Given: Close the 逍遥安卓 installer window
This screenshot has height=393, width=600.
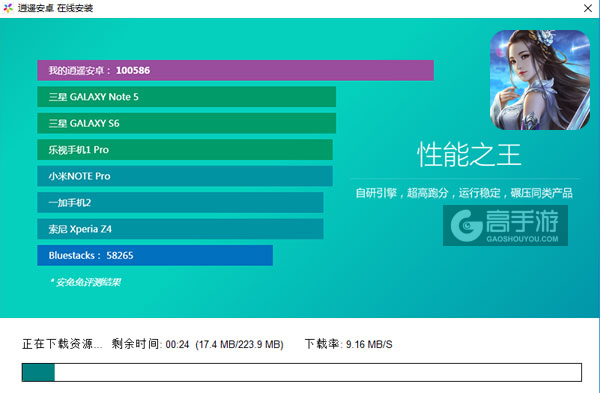Looking at the screenshot, I should pyautogui.click(x=588, y=8).
